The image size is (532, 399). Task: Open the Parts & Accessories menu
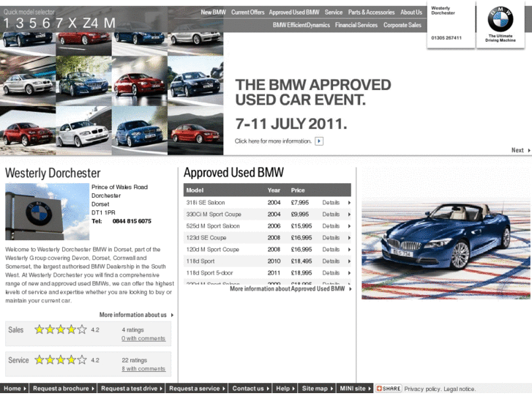pyautogui.click(x=371, y=12)
